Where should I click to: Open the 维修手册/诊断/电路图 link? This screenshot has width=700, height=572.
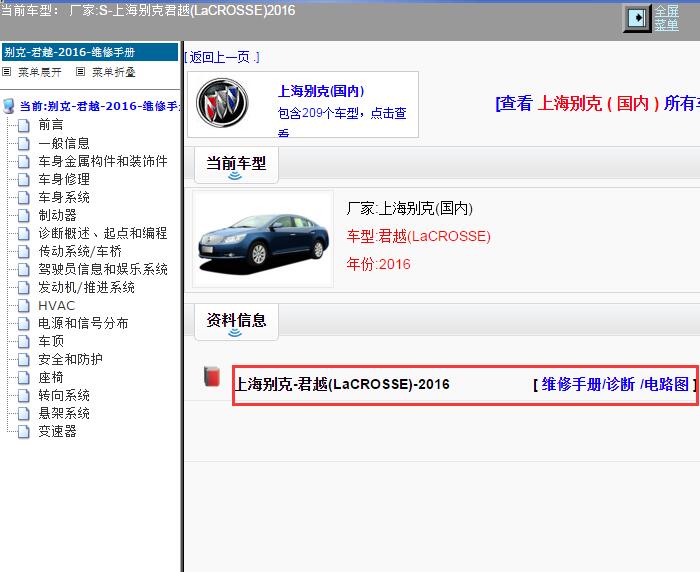coord(615,384)
